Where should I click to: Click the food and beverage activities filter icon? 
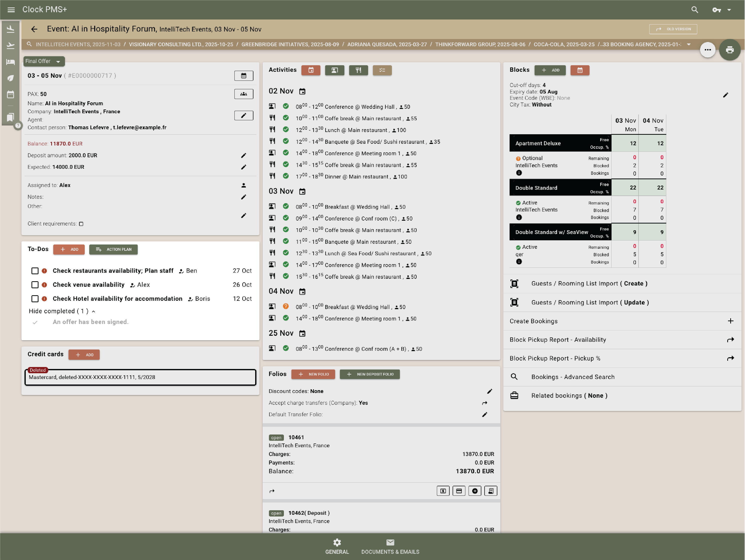click(x=358, y=70)
